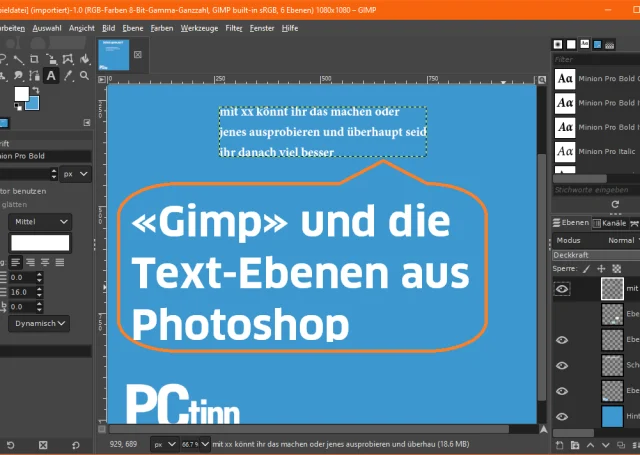Increase line spacing value 16.0
This screenshot has width=640, height=455.
pyautogui.click(x=39, y=289)
